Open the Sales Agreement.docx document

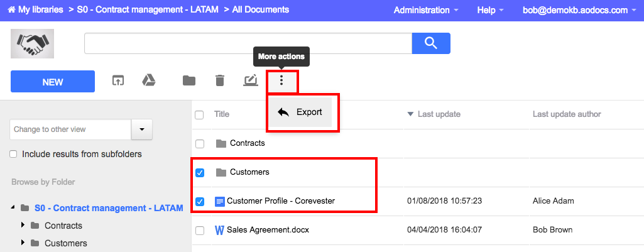(268, 230)
